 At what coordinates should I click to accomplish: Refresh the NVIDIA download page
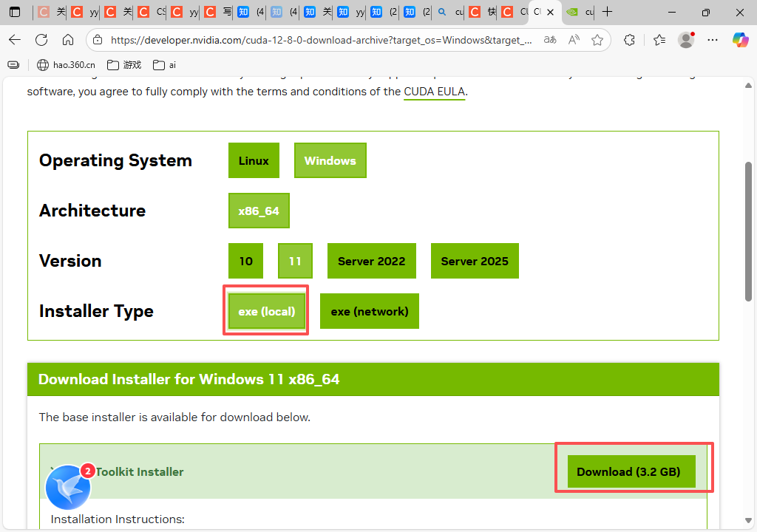(x=41, y=40)
